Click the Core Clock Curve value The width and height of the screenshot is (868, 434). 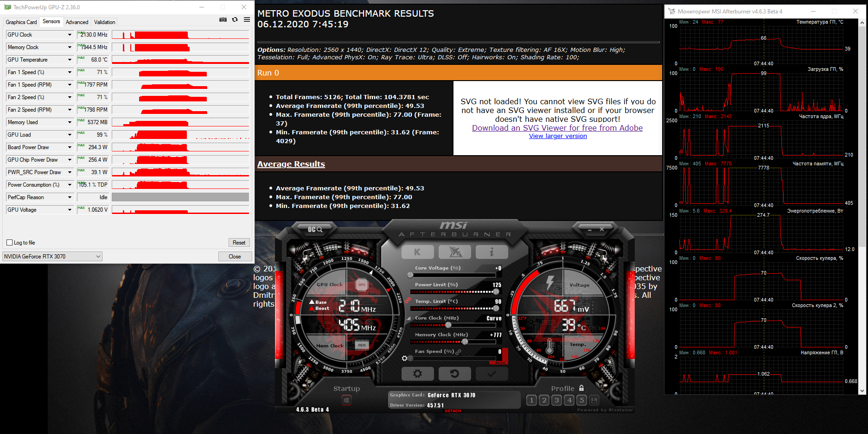click(494, 318)
